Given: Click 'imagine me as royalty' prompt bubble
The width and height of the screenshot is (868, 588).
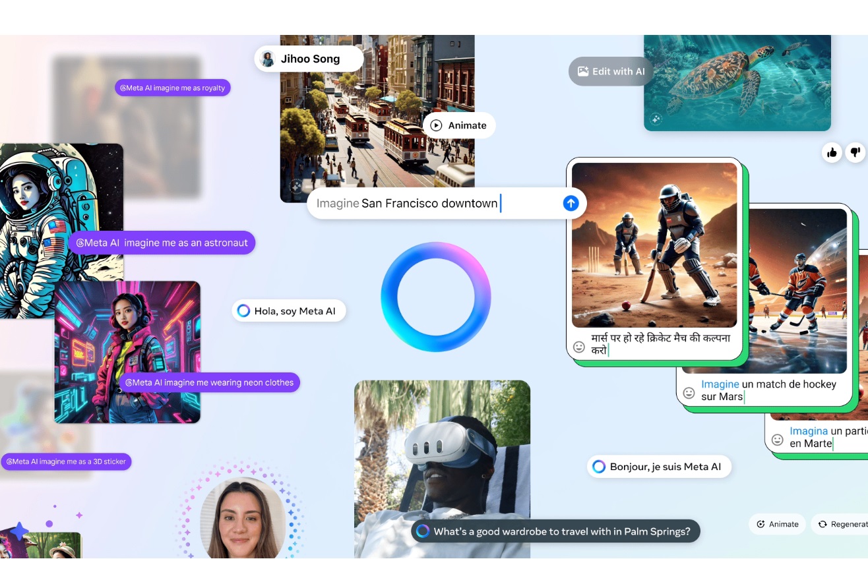Looking at the screenshot, I should point(172,88).
